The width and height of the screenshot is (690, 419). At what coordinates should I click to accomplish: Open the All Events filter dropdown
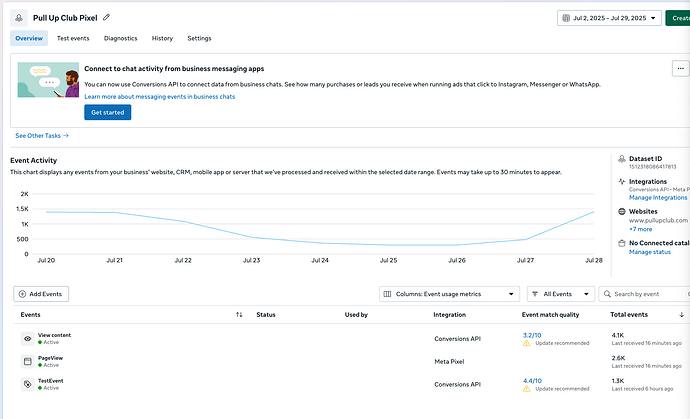[561, 294]
